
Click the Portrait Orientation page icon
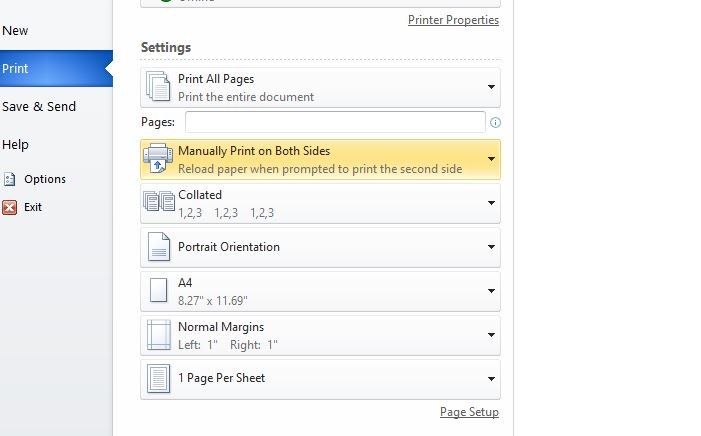click(x=159, y=247)
